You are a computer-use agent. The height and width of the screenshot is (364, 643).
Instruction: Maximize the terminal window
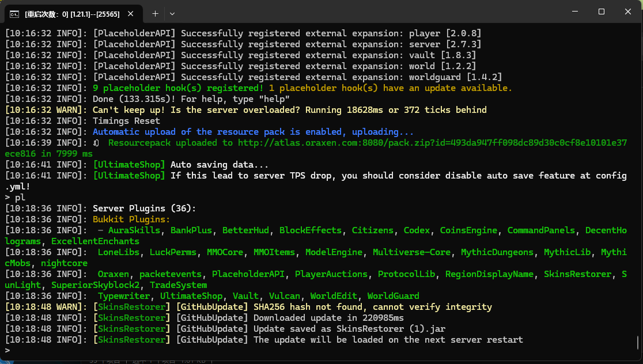coord(601,12)
